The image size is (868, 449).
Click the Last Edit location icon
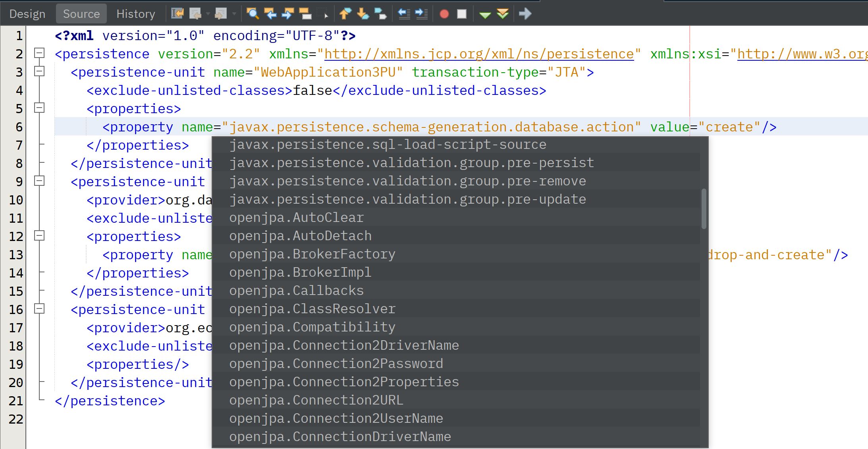pyautogui.click(x=177, y=14)
